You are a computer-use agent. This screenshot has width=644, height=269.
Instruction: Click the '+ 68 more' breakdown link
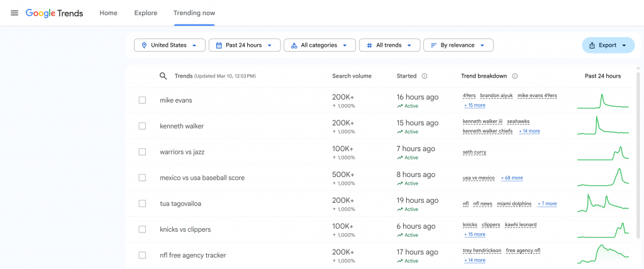pos(511,178)
